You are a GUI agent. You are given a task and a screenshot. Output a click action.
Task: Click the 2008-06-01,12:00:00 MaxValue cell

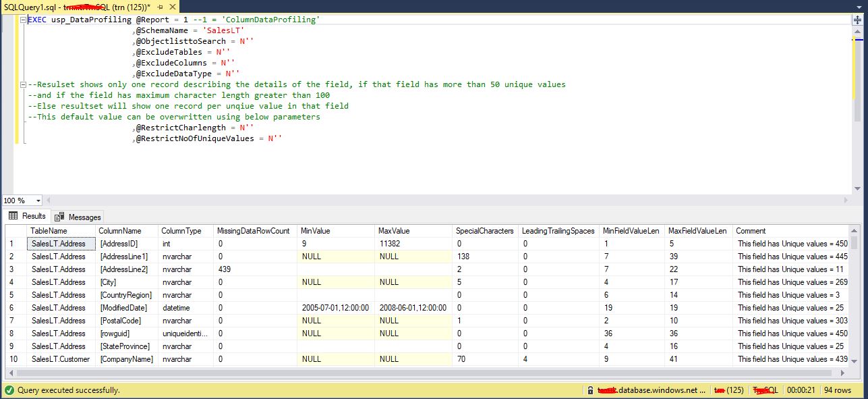point(413,308)
